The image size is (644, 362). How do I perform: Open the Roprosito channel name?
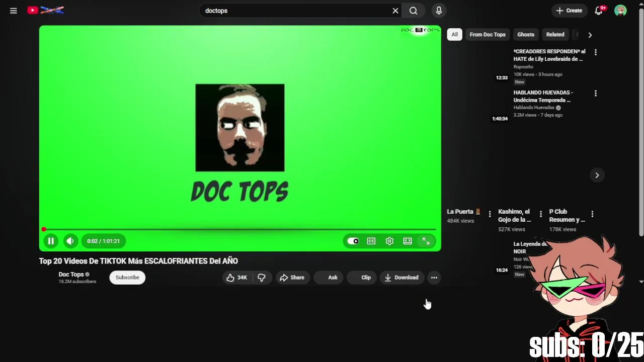[x=523, y=67]
